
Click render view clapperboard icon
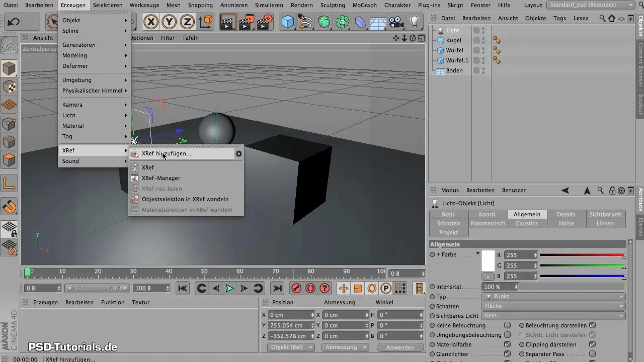228,22
